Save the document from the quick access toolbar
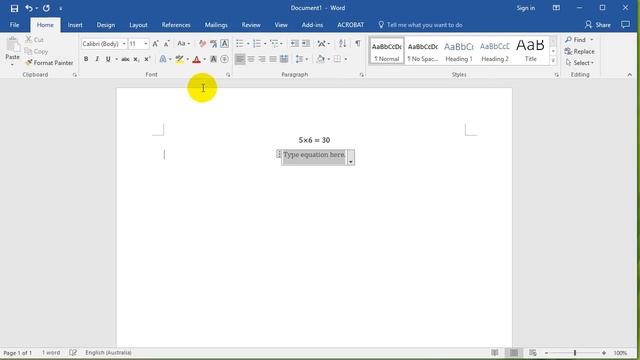Viewport: 640px width, 360px height. point(14,8)
